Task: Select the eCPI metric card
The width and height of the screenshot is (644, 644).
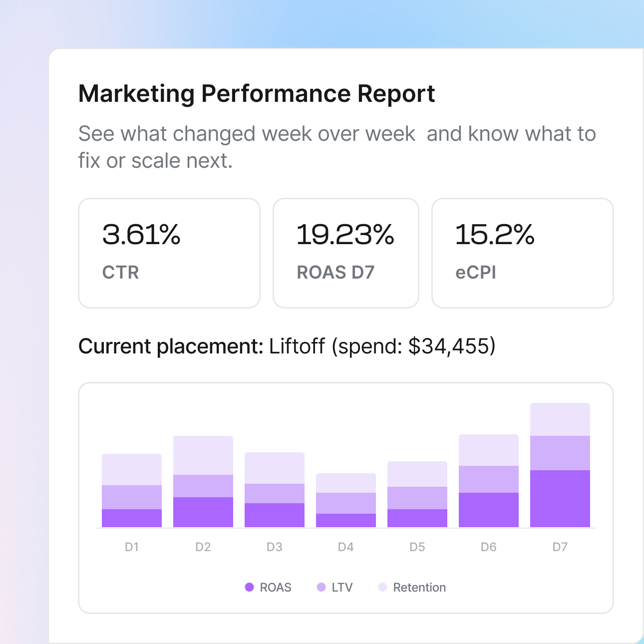Action: tap(522, 253)
